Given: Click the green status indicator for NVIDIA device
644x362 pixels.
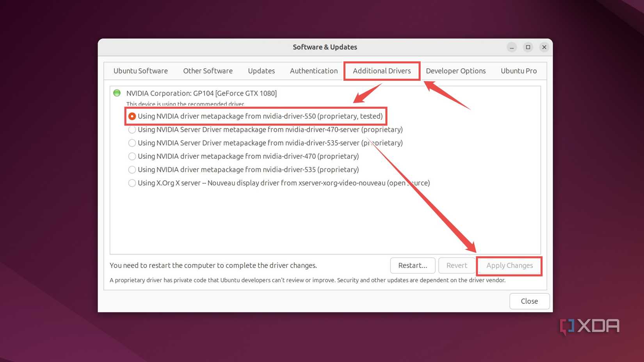Looking at the screenshot, I should coord(117,93).
